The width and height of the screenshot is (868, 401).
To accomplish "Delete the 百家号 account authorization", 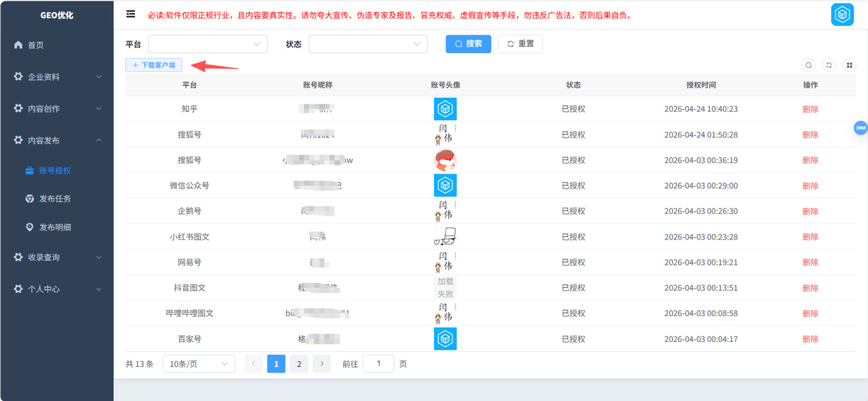I will tap(810, 339).
